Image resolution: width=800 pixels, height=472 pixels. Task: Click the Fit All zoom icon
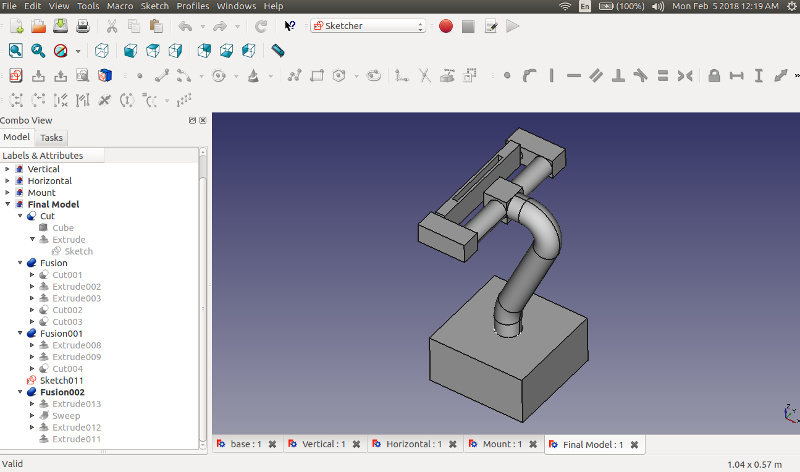tap(16, 50)
